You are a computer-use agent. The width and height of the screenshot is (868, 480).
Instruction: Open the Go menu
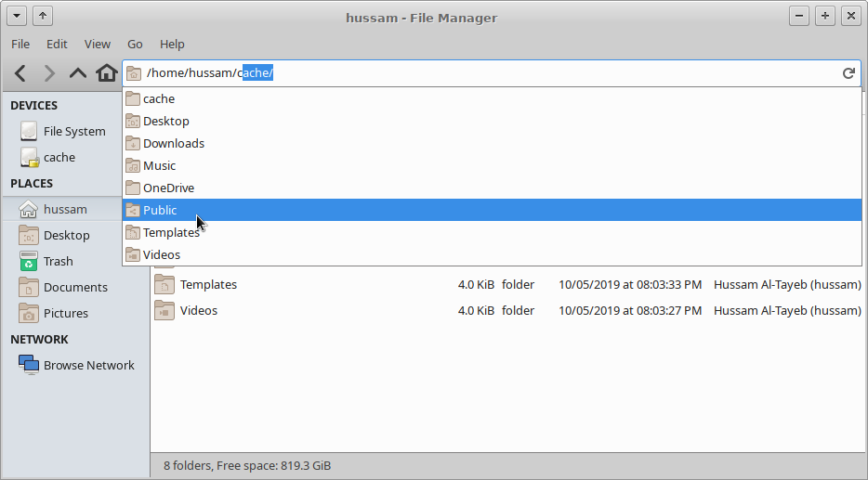[135, 44]
